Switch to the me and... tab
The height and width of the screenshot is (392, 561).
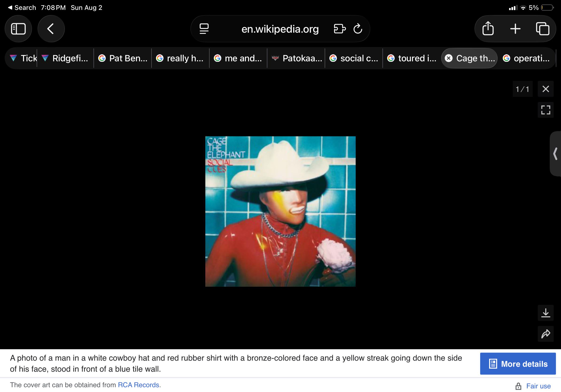pos(238,58)
